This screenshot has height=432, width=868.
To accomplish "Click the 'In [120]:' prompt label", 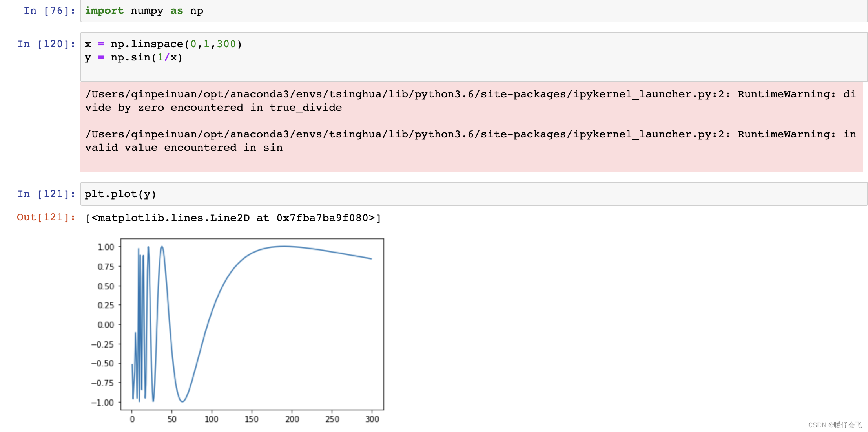I will [46, 44].
